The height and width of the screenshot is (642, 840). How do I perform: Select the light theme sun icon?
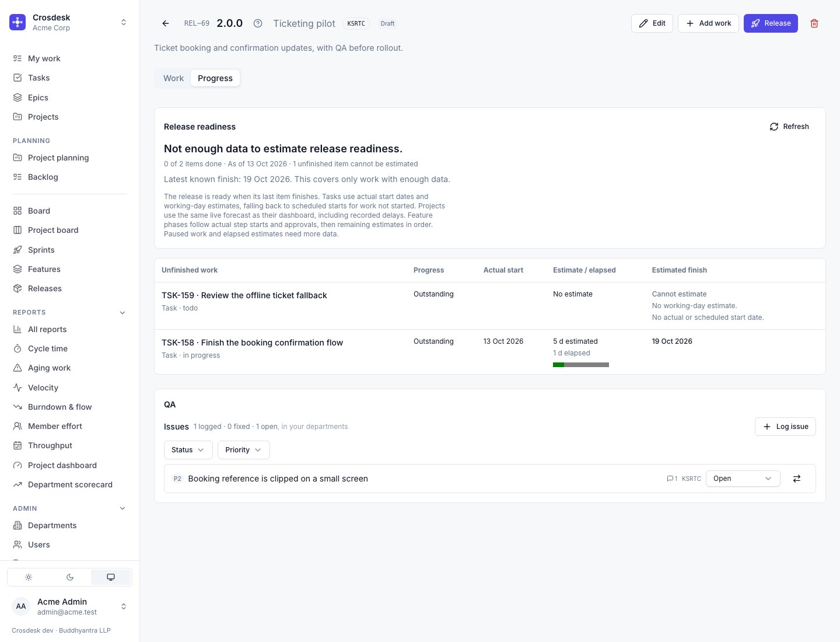click(x=29, y=577)
